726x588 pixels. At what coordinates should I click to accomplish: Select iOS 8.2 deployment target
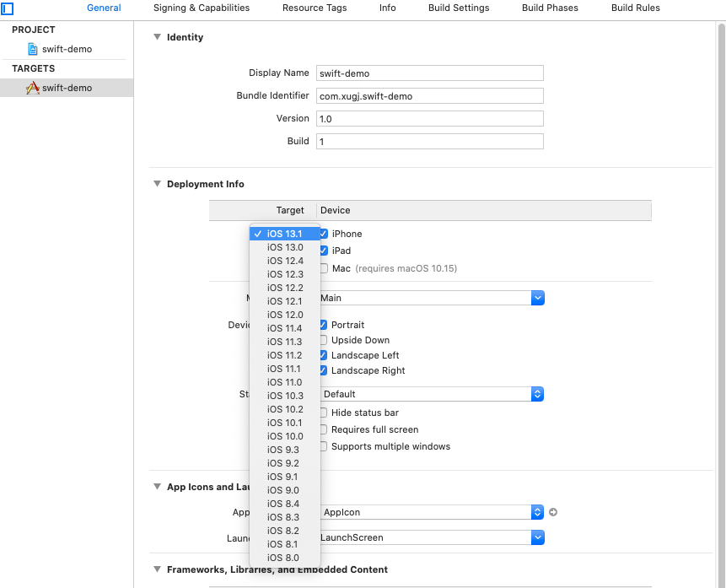[285, 530]
